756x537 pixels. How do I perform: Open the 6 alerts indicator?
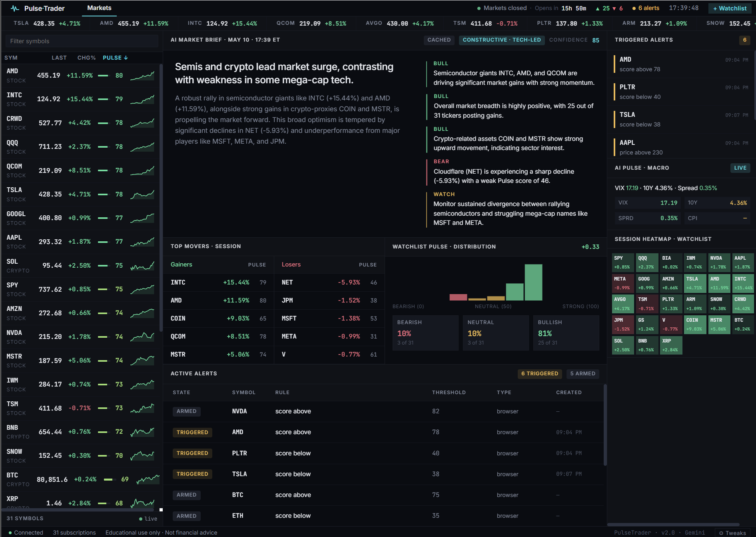pyautogui.click(x=646, y=8)
